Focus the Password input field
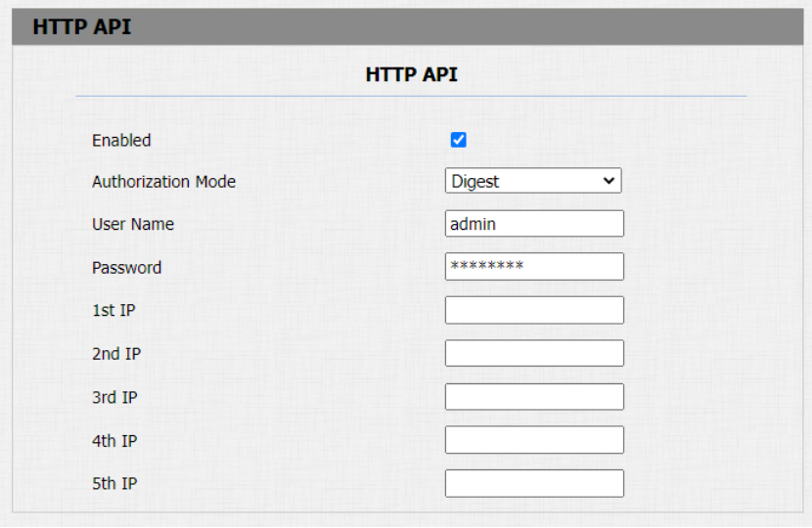This screenshot has height=528, width=812. [534, 267]
